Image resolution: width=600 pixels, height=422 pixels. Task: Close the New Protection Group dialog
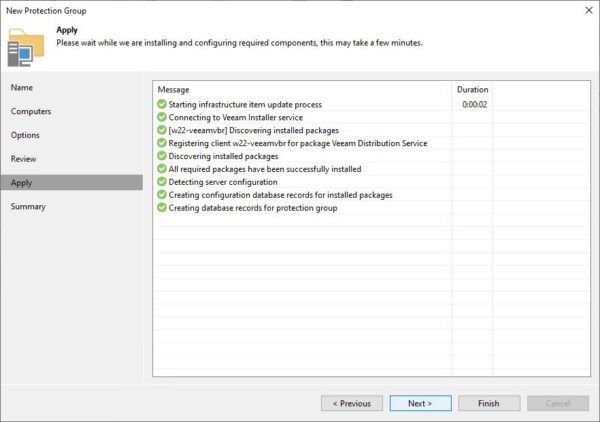point(589,10)
